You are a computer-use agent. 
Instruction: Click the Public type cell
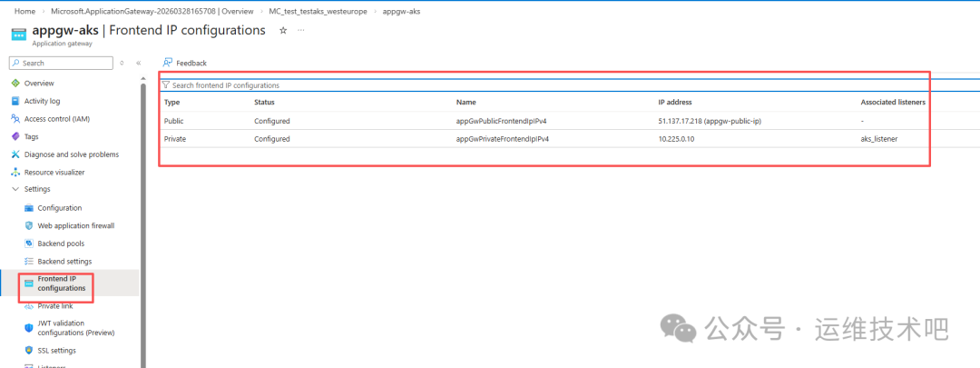click(x=173, y=121)
